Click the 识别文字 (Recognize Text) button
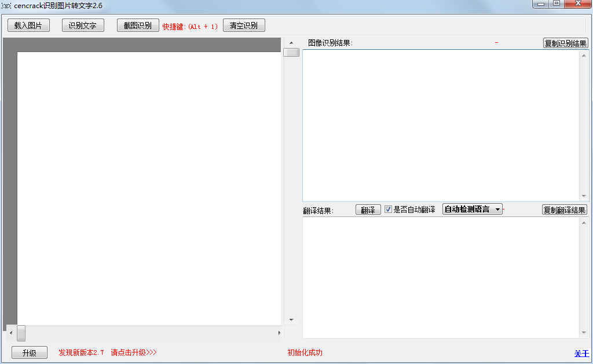Screen dimensions: 593x364 [x=82, y=25]
